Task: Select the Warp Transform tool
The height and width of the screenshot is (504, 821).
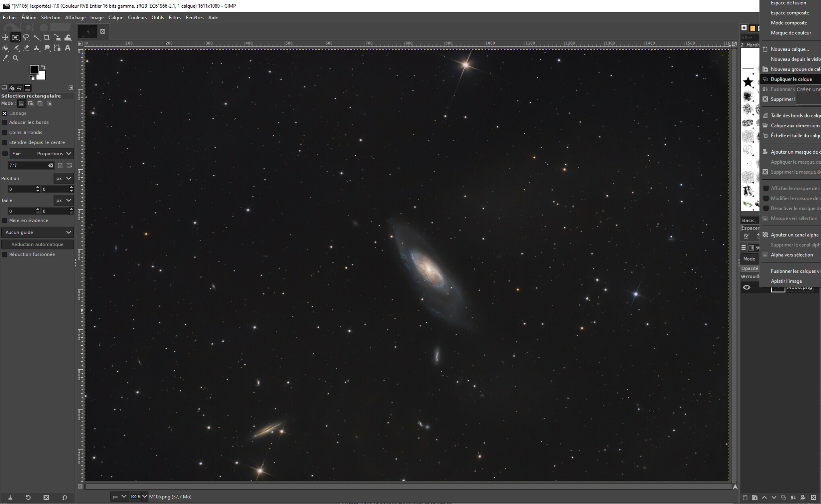Action: click(68, 38)
